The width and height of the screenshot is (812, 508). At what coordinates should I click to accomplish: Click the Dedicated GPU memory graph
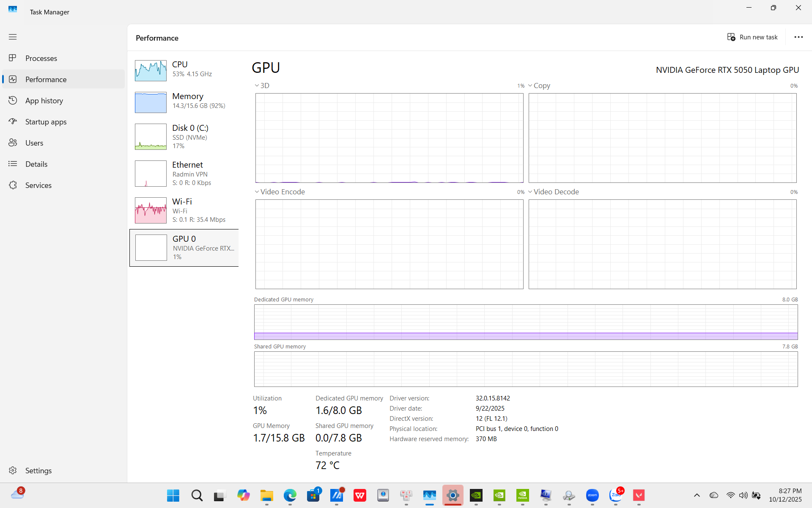coord(526,322)
